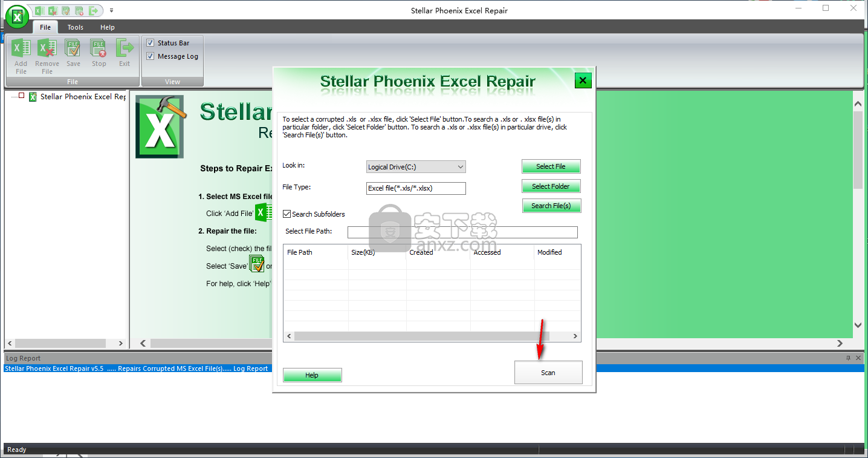Click the Select File button

pyautogui.click(x=551, y=166)
